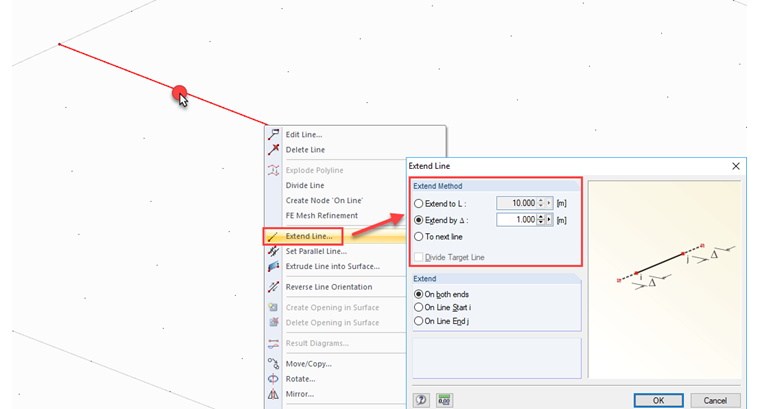The image size is (760, 409).
Task: Click the Edit Line icon in context menu
Action: [273, 134]
